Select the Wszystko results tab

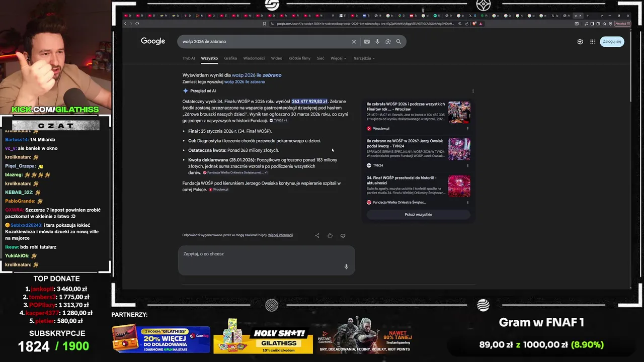[x=209, y=58]
